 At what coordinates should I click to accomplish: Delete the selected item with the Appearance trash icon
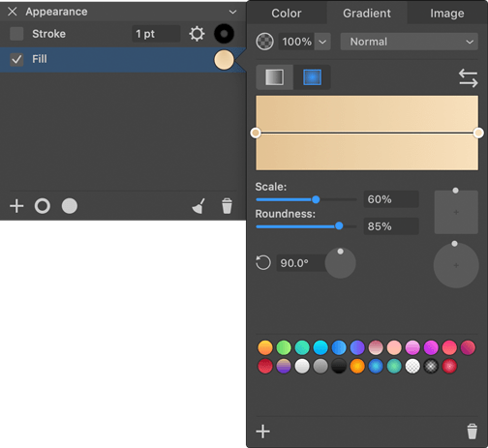(x=227, y=206)
